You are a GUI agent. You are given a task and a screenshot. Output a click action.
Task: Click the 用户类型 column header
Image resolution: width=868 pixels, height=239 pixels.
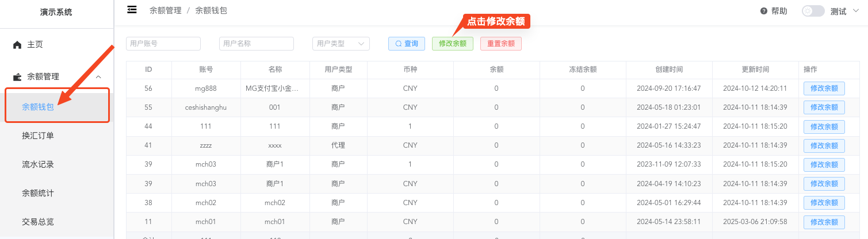[x=338, y=70]
